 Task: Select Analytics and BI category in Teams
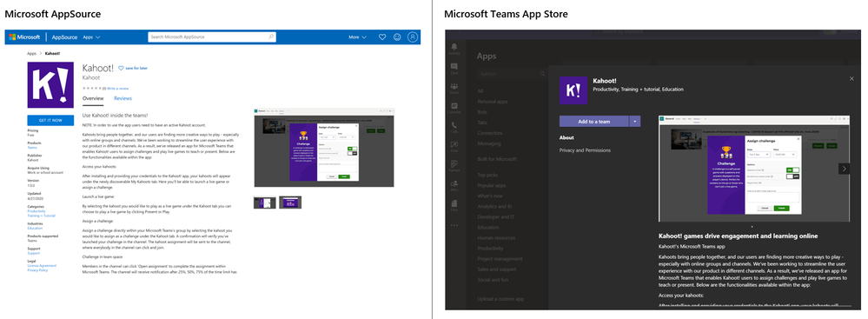coord(494,207)
